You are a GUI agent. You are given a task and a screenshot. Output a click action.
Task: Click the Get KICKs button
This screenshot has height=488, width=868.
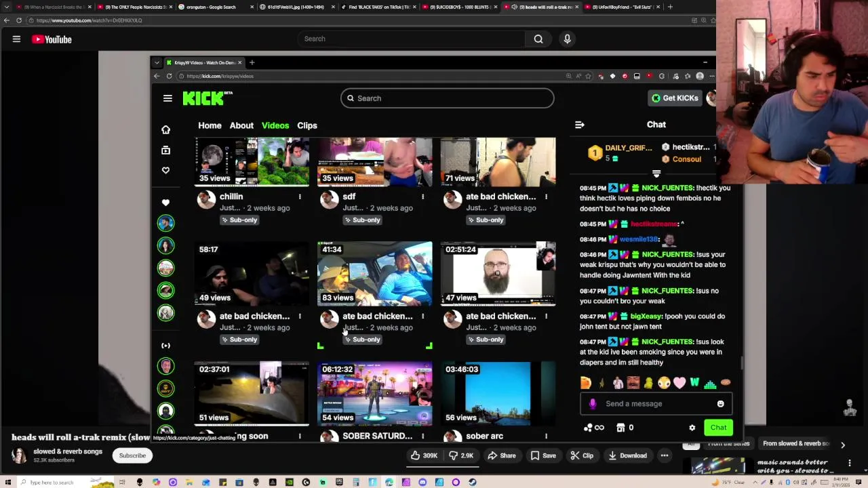click(x=675, y=98)
